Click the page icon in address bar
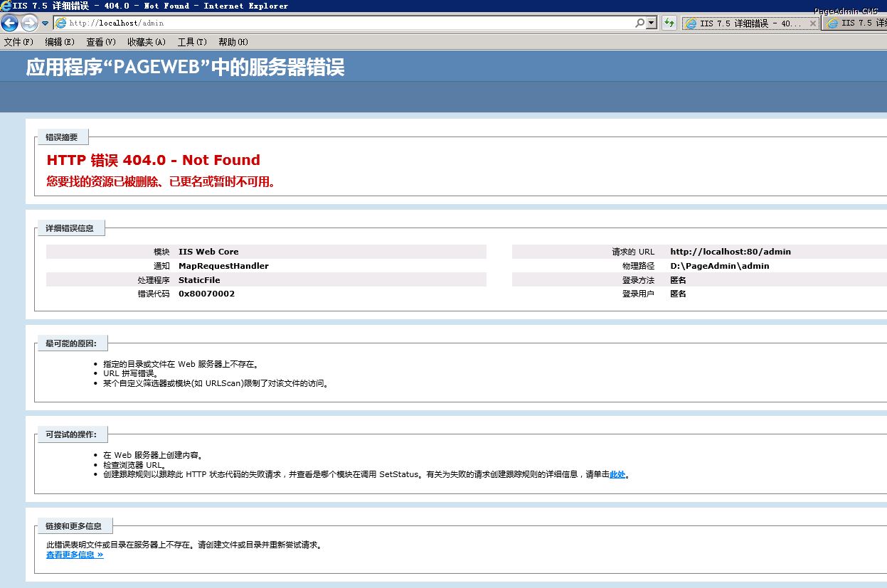Image resolution: width=887 pixels, height=588 pixels. [61, 23]
